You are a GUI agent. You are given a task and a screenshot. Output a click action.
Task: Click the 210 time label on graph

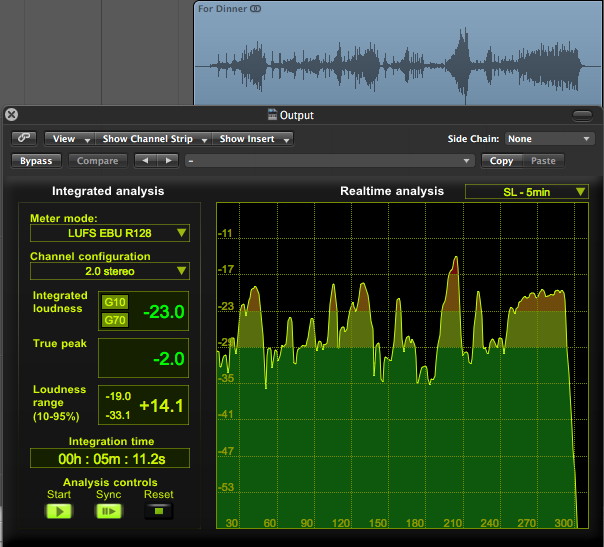tap(452, 523)
